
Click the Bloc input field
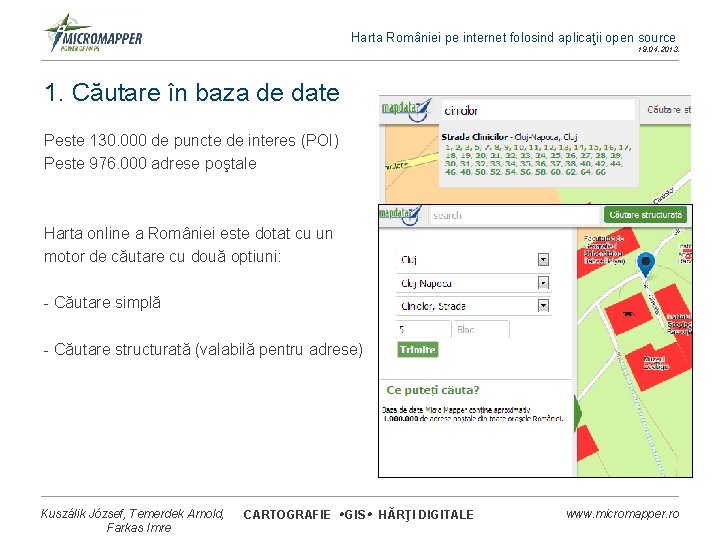[x=481, y=329]
